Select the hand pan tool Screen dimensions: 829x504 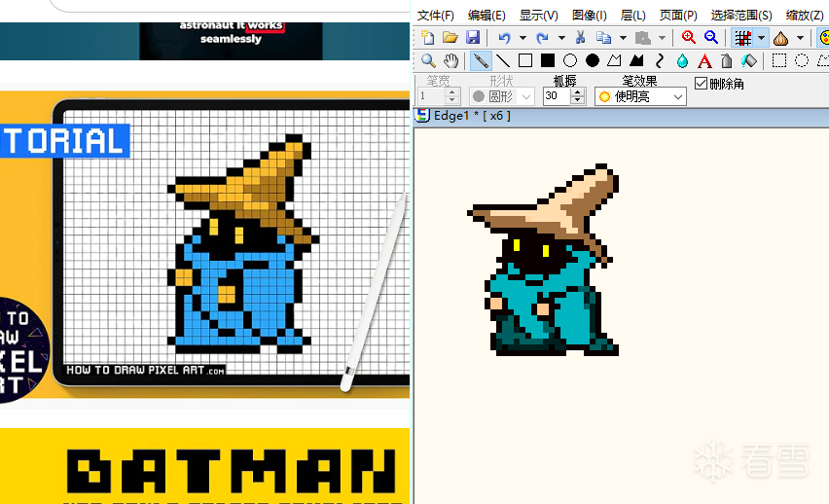click(x=451, y=61)
